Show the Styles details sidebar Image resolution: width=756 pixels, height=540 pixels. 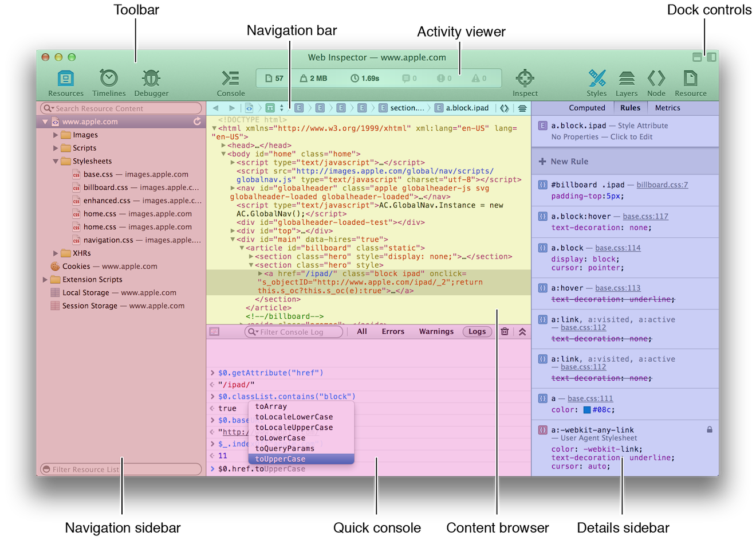click(596, 83)
